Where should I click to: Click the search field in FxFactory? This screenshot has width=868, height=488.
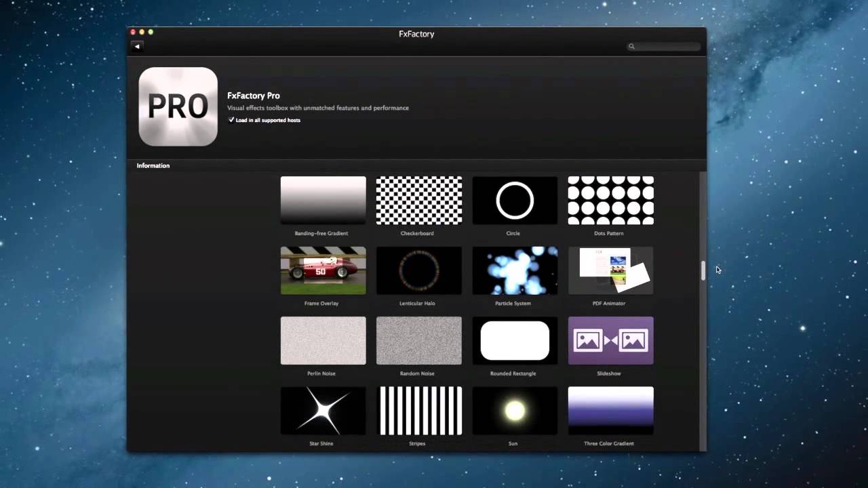(x=664, y=46)
